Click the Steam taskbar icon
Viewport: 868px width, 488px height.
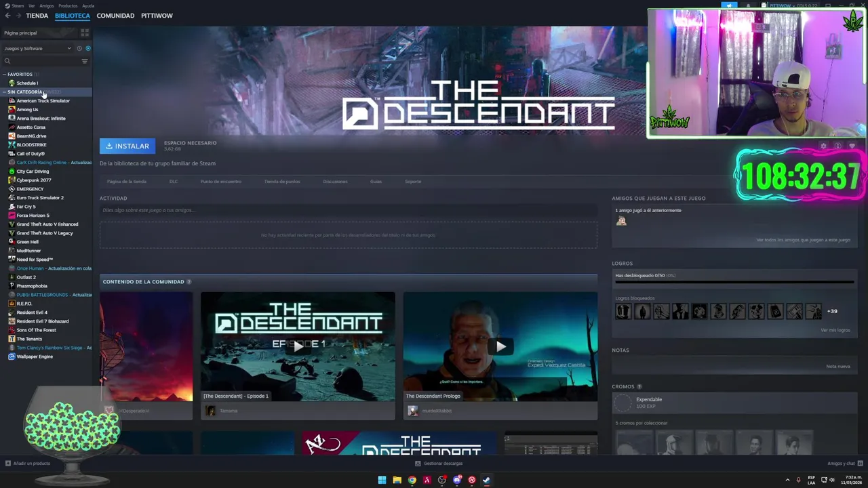pos(486,480)
